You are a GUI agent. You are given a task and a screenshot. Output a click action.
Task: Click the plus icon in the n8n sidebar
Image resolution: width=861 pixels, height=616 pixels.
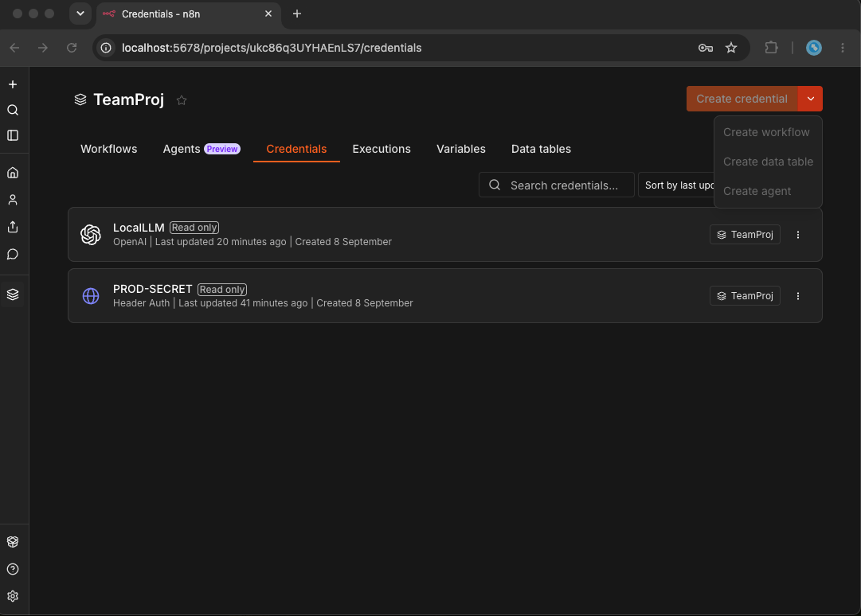click(x=13, y=84)
